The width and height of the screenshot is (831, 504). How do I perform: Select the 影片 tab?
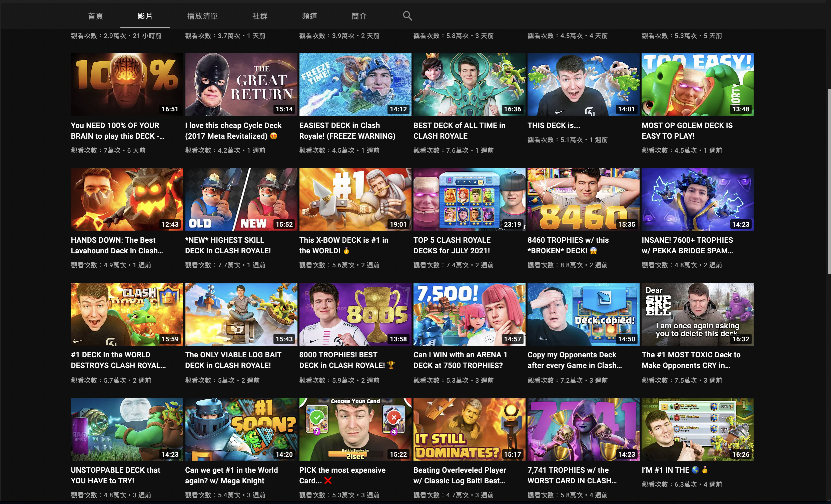click(145, 16)
